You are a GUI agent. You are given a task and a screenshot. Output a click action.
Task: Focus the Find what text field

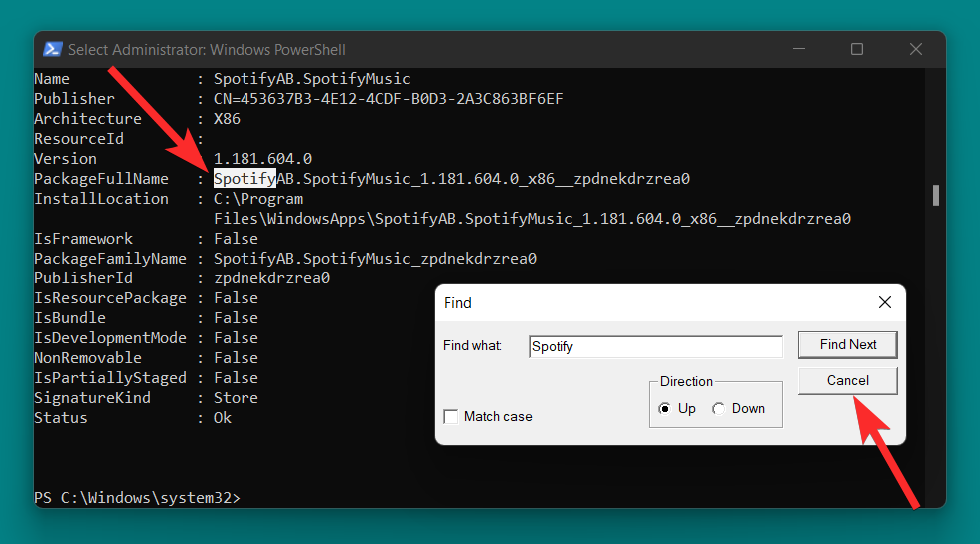[x=656, y=347]
